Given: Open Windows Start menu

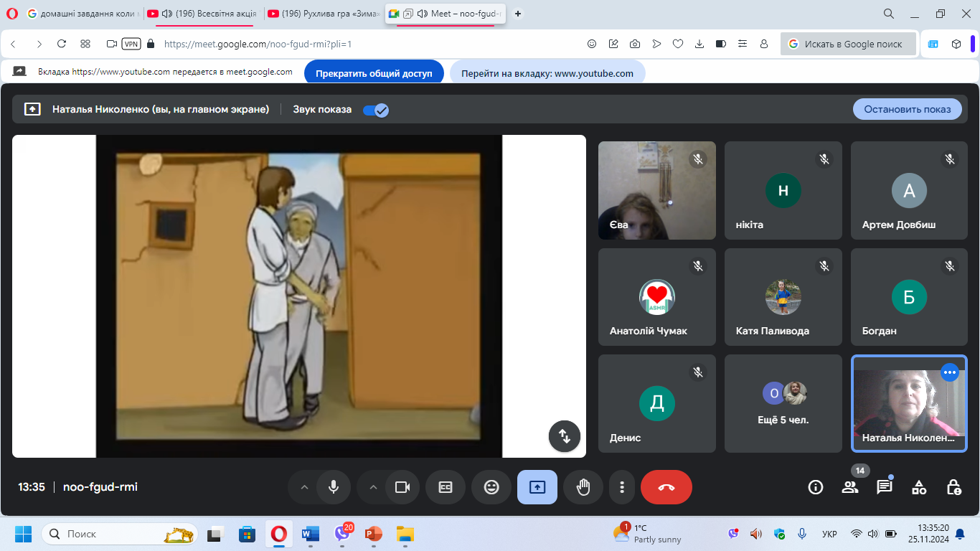Looking at the screenshot, I should click(23, 534).
